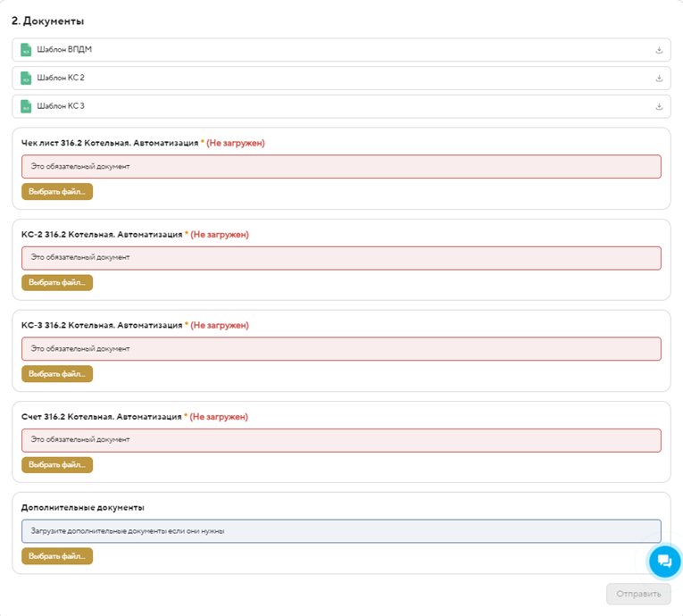Viewport: 683px width, 616px height.
Task: Click the Шаблон КС 3 file icon
Action: tap(26, 107)
